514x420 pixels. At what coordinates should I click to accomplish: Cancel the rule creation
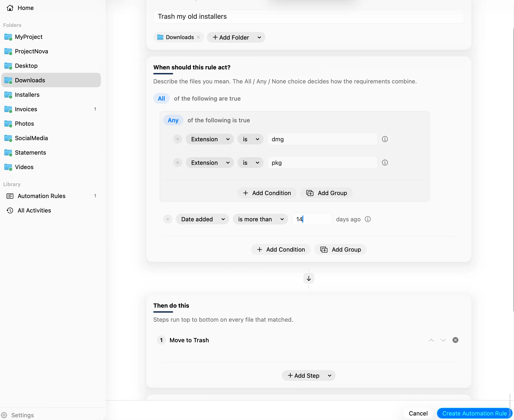point(418,413)
